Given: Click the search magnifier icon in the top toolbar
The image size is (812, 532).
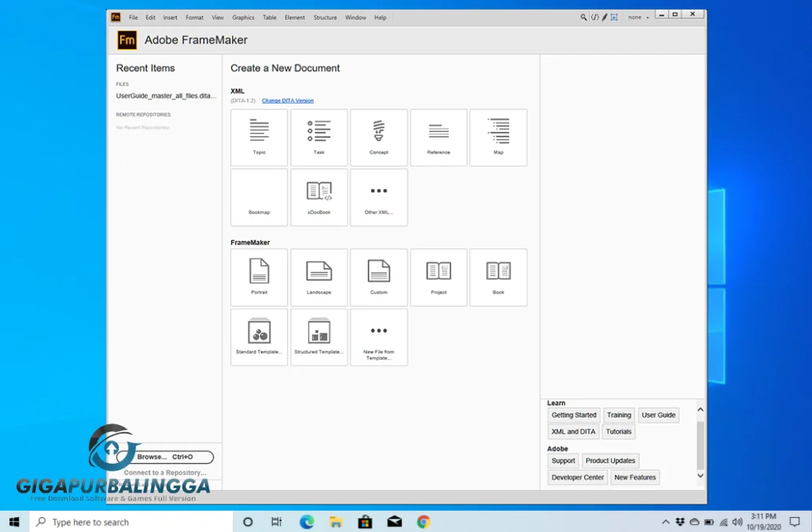Looking at the screenshot, I should [583, 17].
